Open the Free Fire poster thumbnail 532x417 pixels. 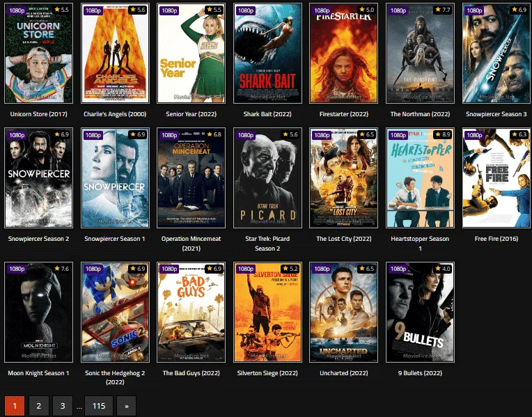click(x=496, y=178)
